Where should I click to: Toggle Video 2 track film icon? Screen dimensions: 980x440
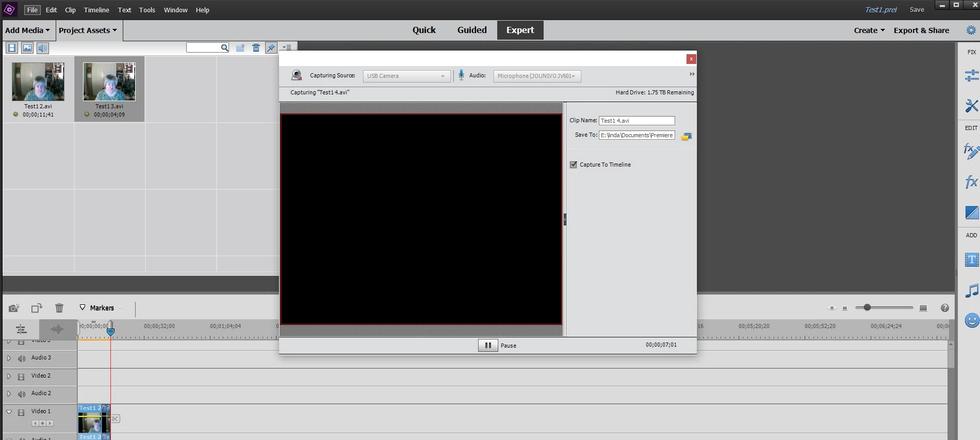click(x=21, y=377)
